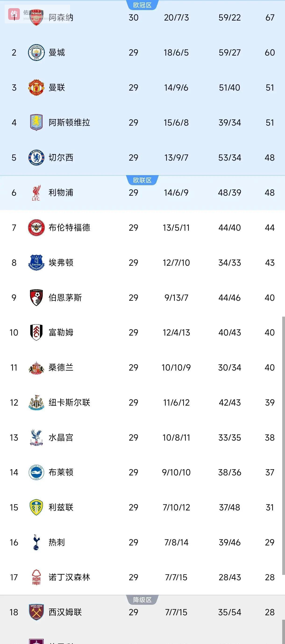The height and width of the screenshot is (644, 285).
Task: Click the 降级区 zone label
Action: pyautogui.click(x=142, y=600)
